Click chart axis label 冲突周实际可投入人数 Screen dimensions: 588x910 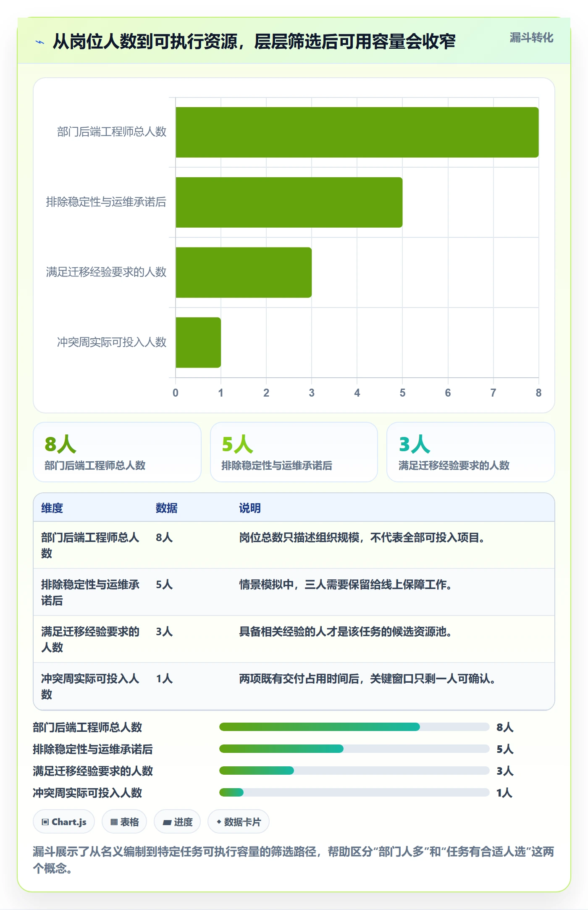(112, 342)
